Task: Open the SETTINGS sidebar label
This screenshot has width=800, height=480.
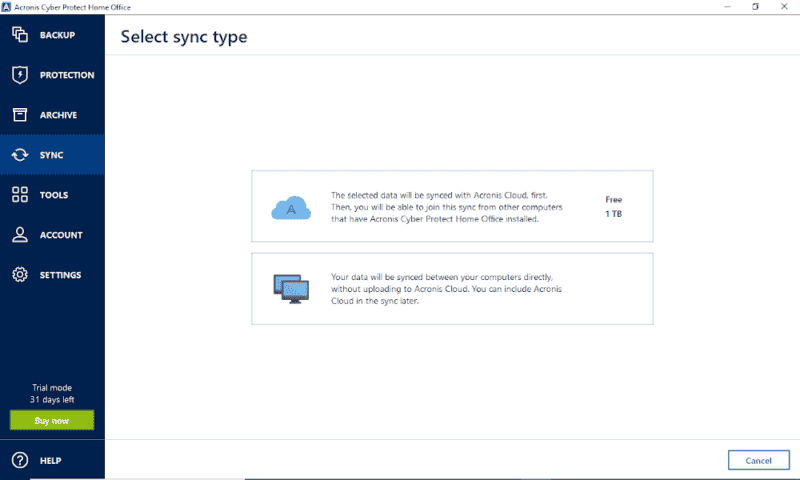Action: (60, 275)
